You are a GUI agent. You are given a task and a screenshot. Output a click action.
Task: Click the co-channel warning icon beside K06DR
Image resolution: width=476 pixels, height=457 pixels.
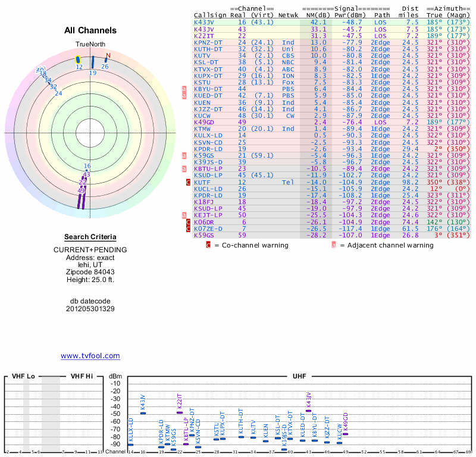pos(188,221)
